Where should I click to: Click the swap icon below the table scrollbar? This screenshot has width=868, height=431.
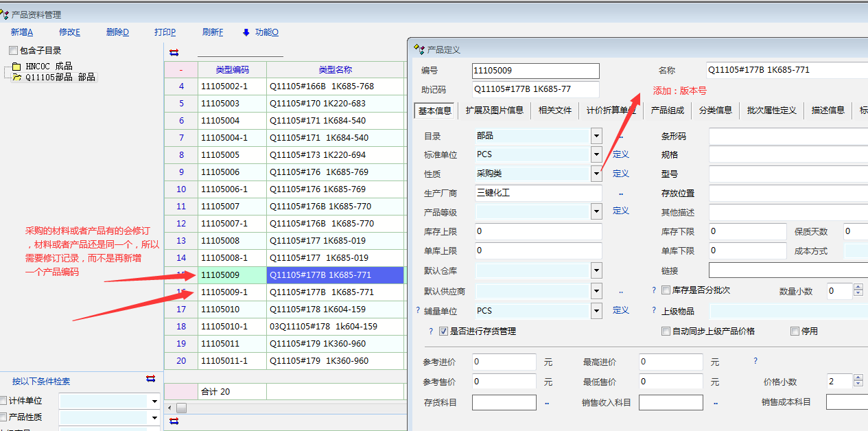(174, 421)
